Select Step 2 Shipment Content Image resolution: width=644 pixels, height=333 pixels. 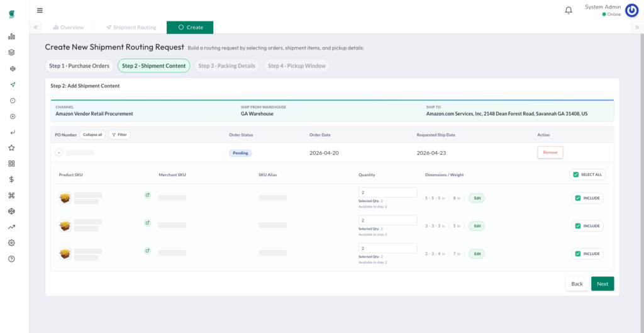tap(154, 65)
